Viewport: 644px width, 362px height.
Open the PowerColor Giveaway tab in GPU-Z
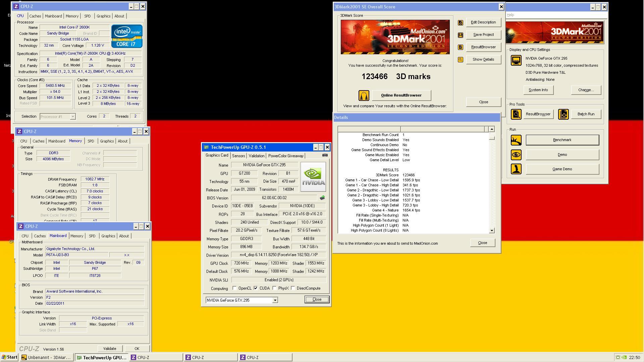286,156
